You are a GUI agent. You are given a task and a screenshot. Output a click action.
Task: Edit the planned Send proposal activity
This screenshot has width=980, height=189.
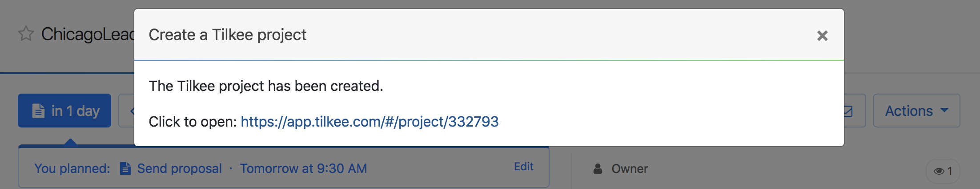click(x=523, y=167)
